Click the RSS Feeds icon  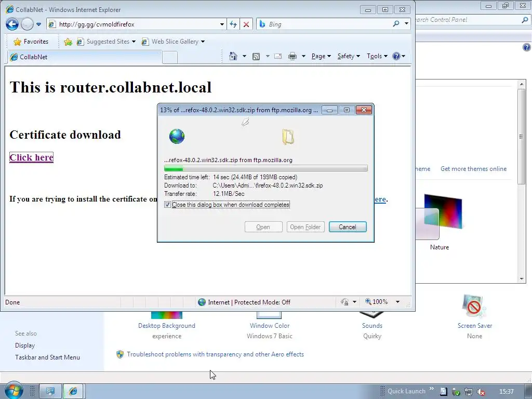[x=256, y=56]
